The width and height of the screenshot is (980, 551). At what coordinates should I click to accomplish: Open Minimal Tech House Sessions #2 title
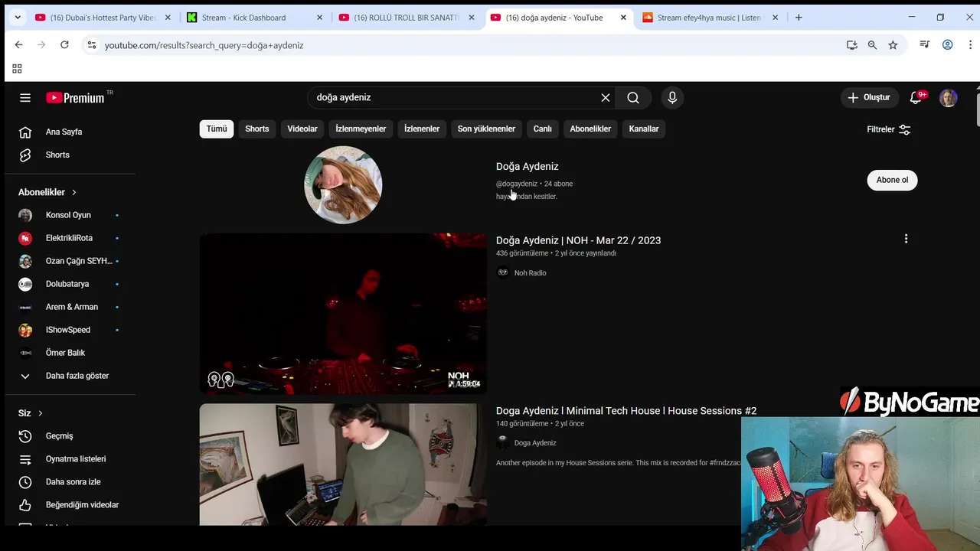[626, 411]
